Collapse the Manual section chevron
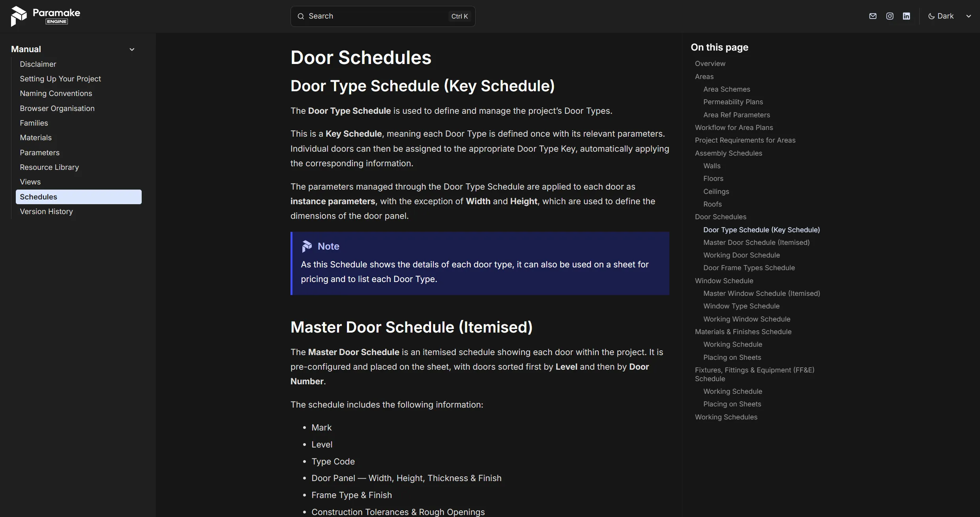The width and height of the screenshot is (980, 517). tap(132, 49)
